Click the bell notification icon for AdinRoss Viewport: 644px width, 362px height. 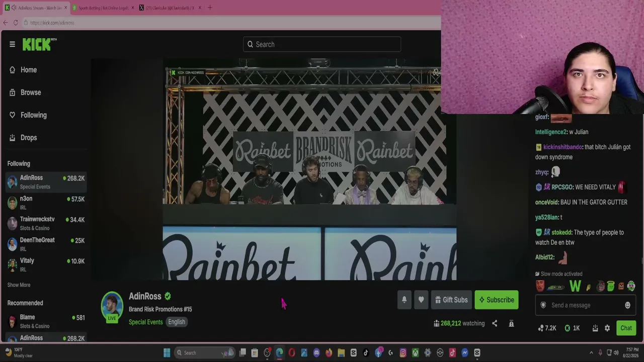[x=404, y=300]
